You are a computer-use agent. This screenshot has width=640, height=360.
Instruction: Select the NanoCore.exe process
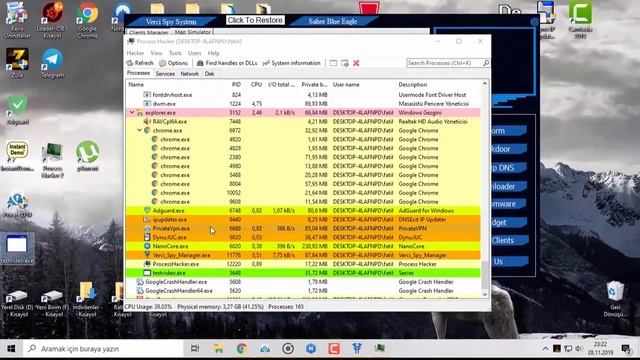[304, 246]
